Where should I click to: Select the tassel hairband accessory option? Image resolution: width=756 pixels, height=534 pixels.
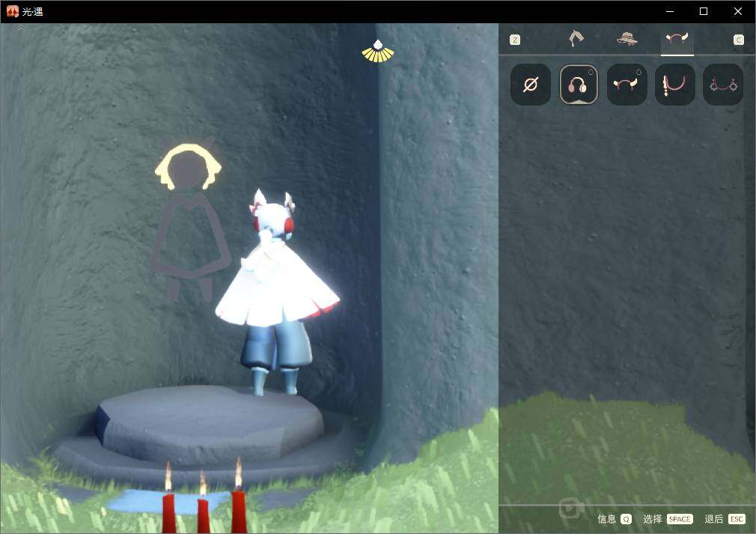[x=674, y=85]
